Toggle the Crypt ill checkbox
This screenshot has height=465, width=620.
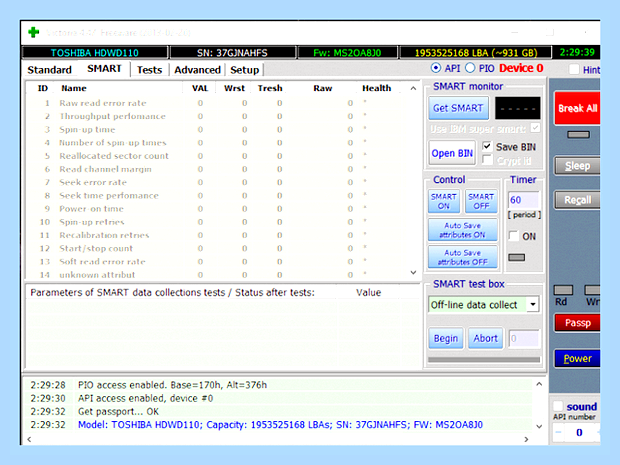(487, 160)
